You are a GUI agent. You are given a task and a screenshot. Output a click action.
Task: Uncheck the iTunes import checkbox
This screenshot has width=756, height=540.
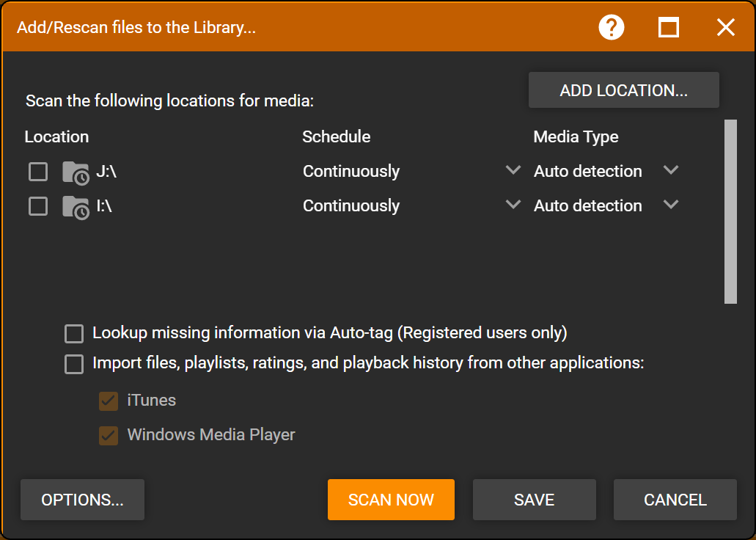[x=109, y=401]
